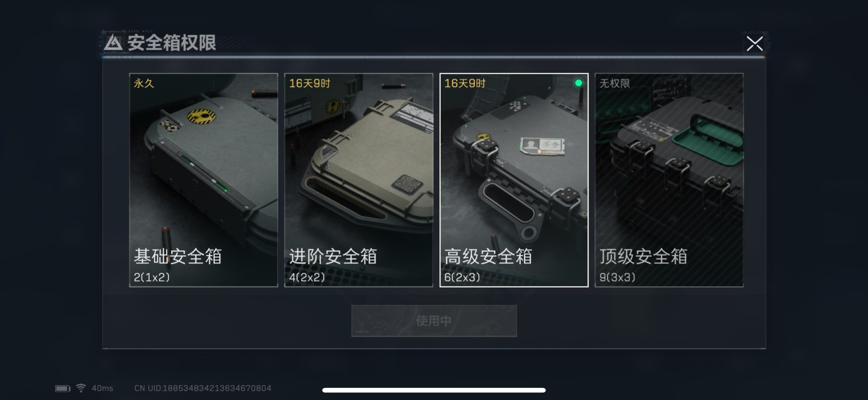The width and height of the screenshot is (868, 400).
Task: Click the 永久 duration label
Action: (x=144, y=83)
